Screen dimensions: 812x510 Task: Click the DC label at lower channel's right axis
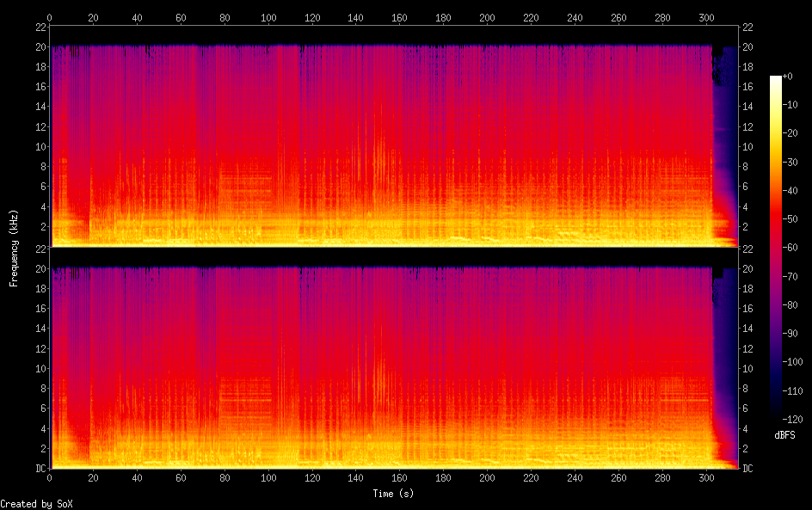point(749,469)
